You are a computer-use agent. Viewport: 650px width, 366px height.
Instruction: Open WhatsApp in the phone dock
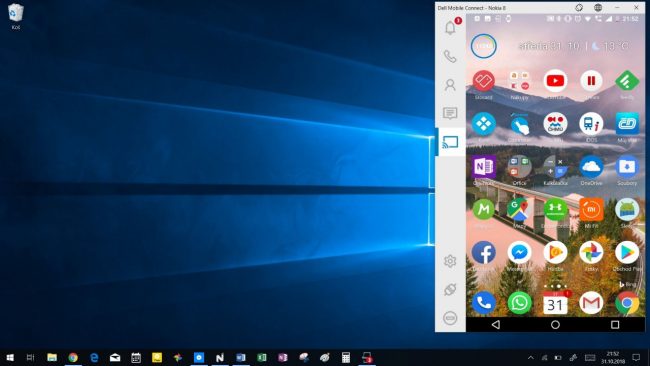pyautogui.click(x=519, y=303)
